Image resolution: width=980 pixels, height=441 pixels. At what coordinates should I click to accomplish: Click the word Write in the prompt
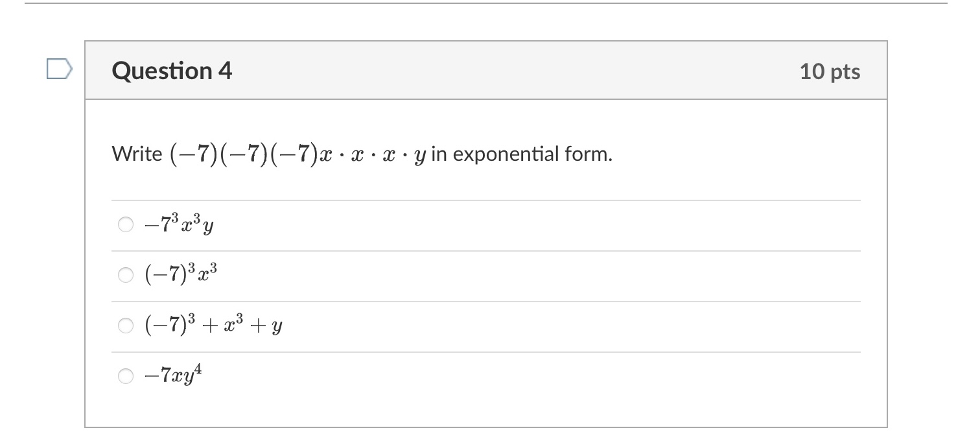click(136, 154)
